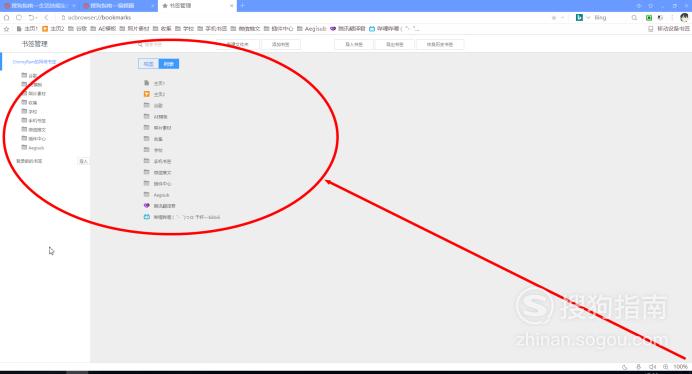Click the Aegisub row in the main list
The height and width of the screenshot is (374, 692).
point(157,195)
